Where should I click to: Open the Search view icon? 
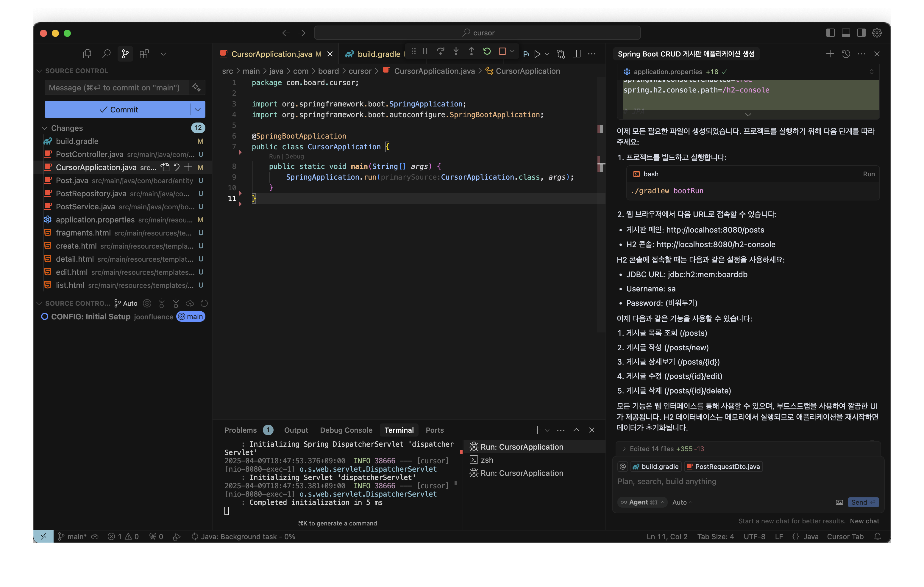point(106,54)
